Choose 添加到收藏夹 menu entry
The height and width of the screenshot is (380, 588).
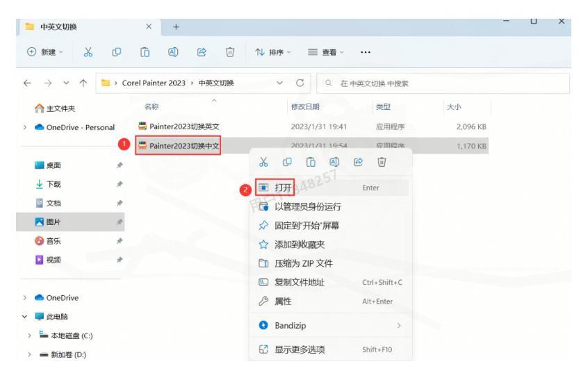pyautogui.click(x=331, y=245)
